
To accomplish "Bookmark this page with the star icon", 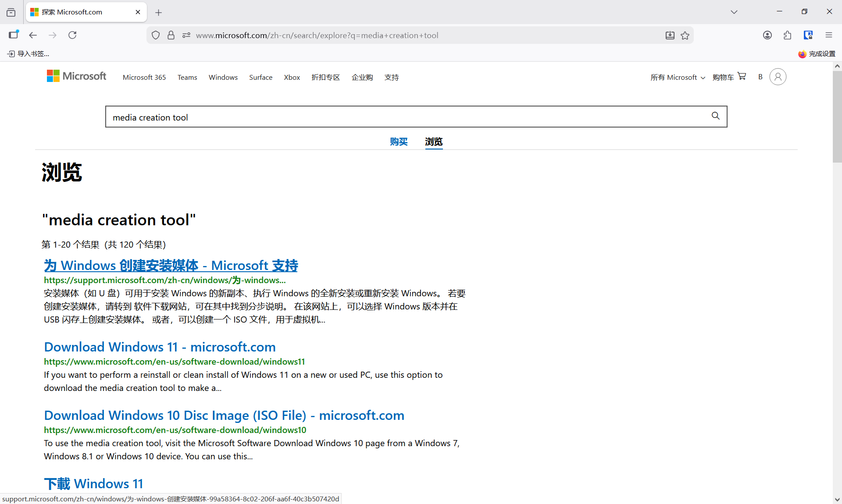I will pos(685,35).
